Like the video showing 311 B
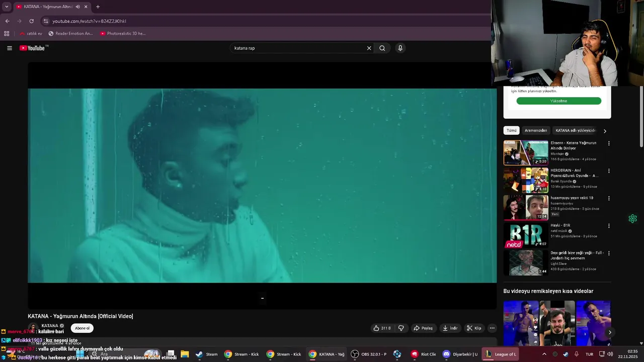Screen dimensions: 644x362 (x=382, y=328)
